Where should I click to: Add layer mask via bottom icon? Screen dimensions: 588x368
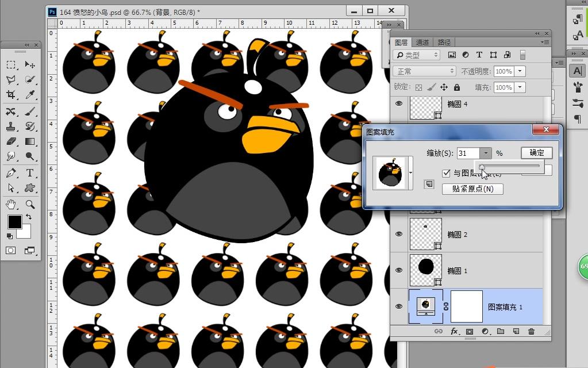pyautogui.click(x=470, y=331)
